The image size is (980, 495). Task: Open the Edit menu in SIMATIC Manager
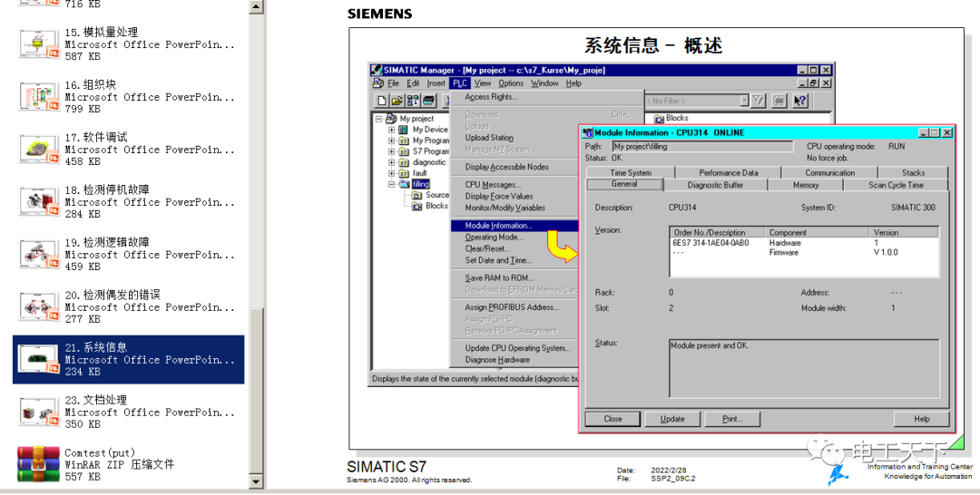point(413,83)
